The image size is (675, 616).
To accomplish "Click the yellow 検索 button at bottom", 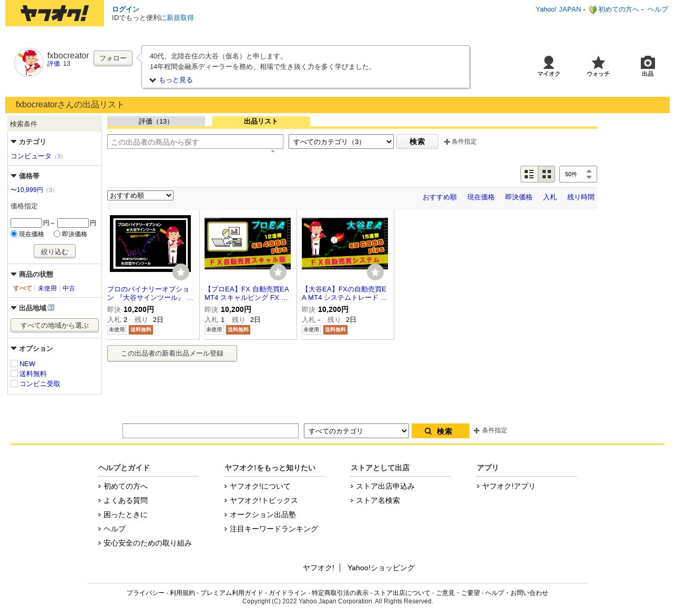I will (x=441, y=431).
